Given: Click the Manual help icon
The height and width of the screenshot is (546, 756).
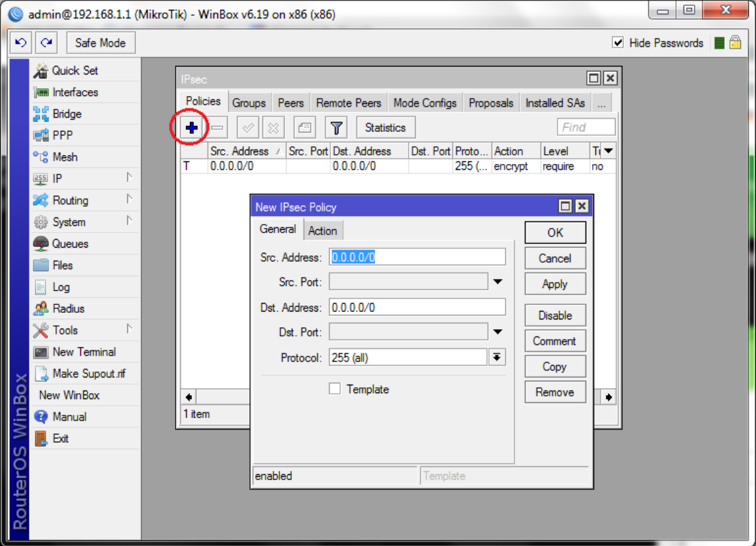Looking at the screenshot, I should [x=41, y=417].
